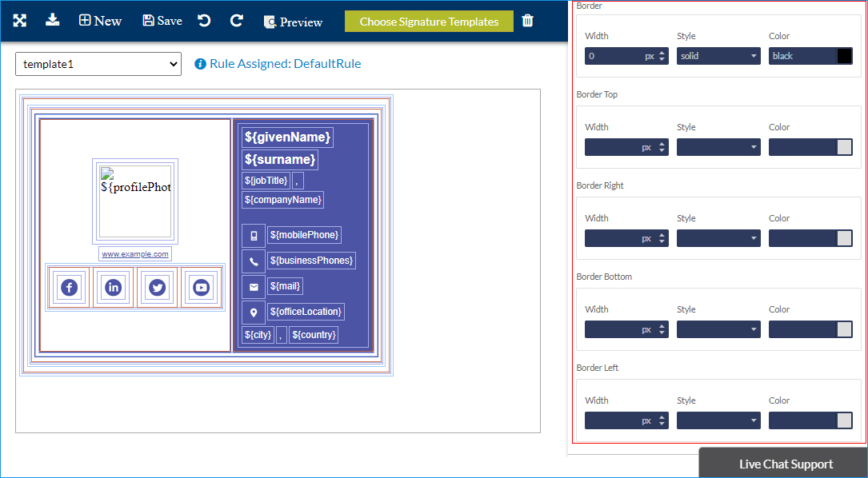Click the fullscreen expand icon
Screen dimensions: 868x478
coord(20,21)
